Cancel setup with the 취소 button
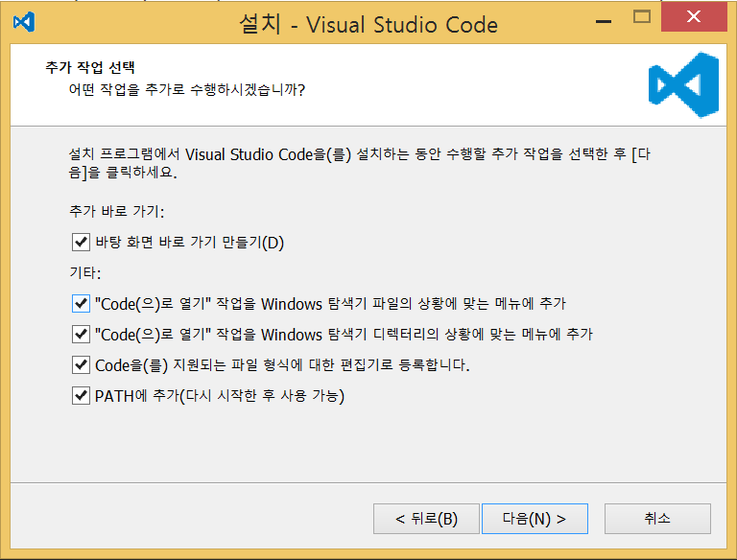Viewport: 737px width, 560px height. pos(657,519)
